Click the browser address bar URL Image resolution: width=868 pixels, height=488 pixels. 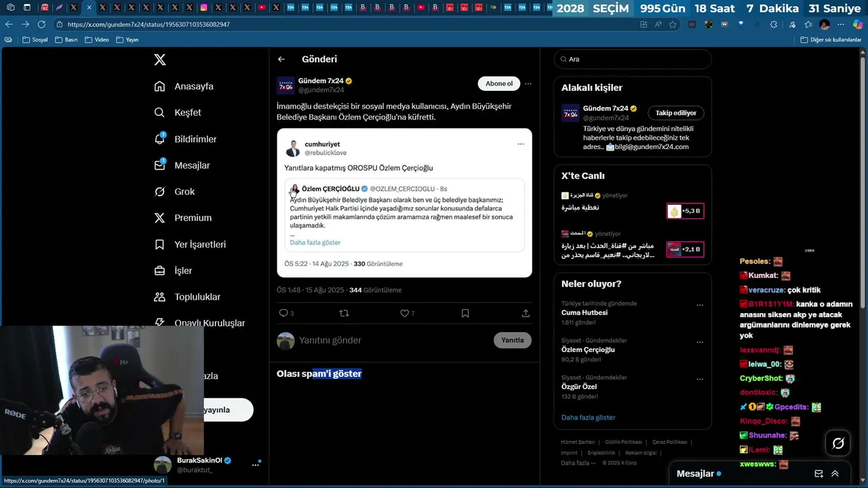[x=149, y=24]
